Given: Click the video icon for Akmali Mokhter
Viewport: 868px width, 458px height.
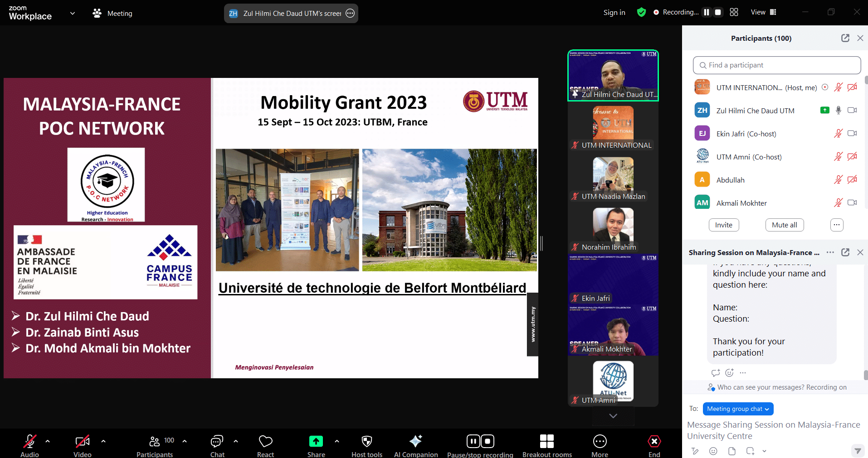Looking at the screenshot, I should point(852,202).
